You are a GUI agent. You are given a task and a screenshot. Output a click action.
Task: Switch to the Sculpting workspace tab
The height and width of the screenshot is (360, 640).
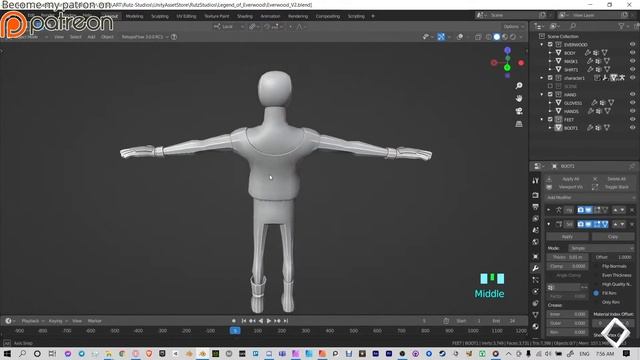click(x=160, y=16)
